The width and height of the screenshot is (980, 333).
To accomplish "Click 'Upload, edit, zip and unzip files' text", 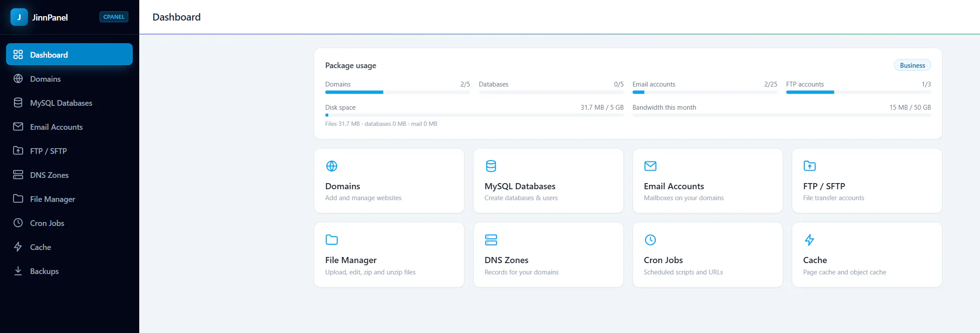I will tap(370, 272).
